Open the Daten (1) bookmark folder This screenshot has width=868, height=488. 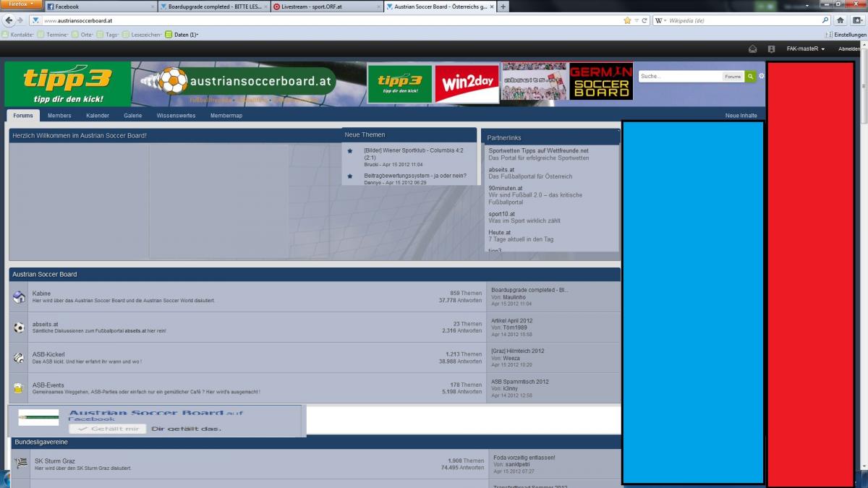182,34
